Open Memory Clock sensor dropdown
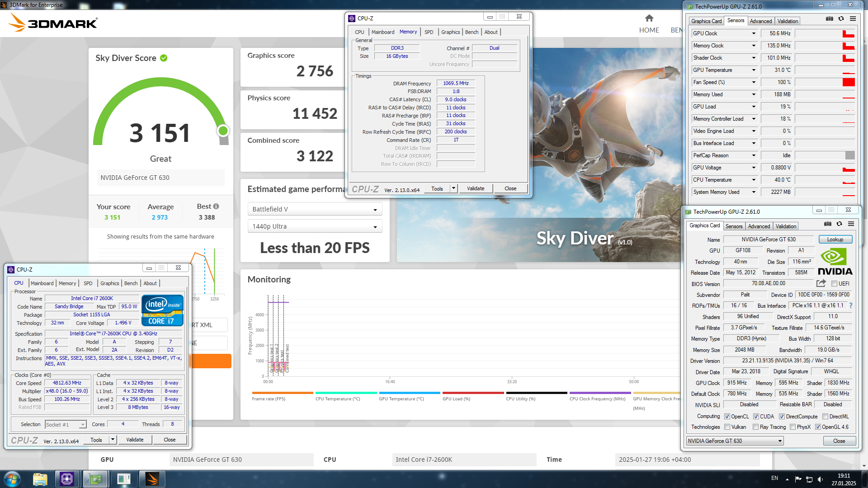 coord(754,46)
